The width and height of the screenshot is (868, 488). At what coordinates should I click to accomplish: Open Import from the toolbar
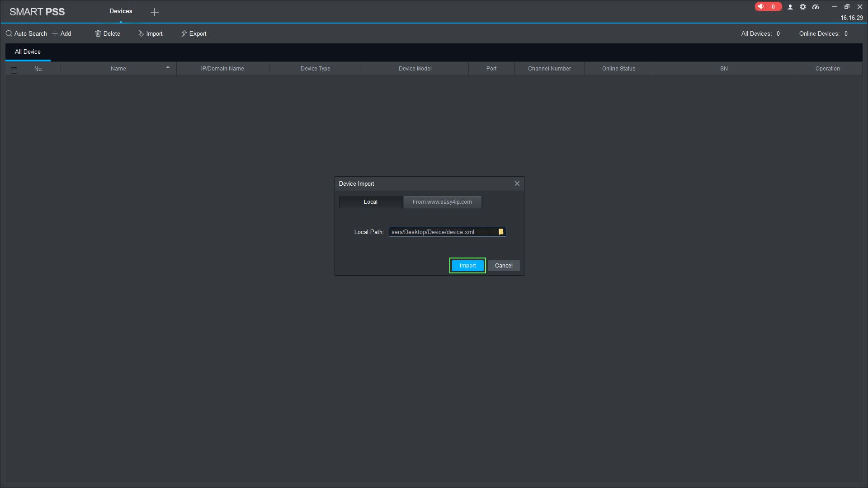150,33
